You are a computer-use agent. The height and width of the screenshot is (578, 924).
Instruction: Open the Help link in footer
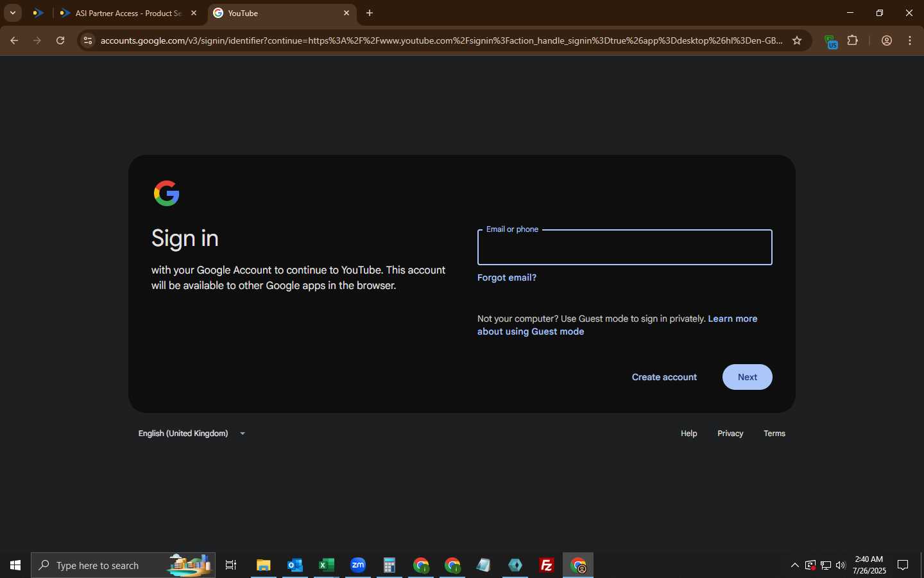pyautogui.click(x=689, y=433)
